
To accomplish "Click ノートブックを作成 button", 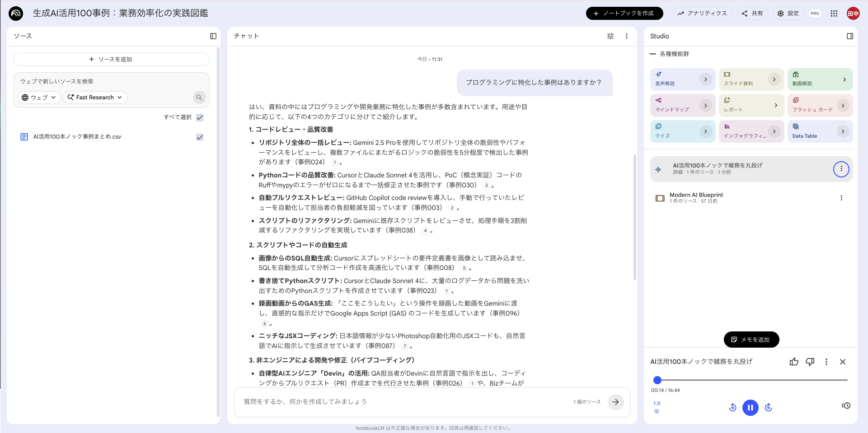I will [624, 14].
